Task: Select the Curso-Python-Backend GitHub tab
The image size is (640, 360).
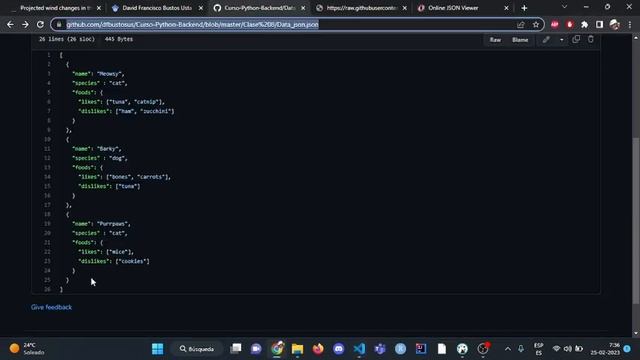Action: 260,8
